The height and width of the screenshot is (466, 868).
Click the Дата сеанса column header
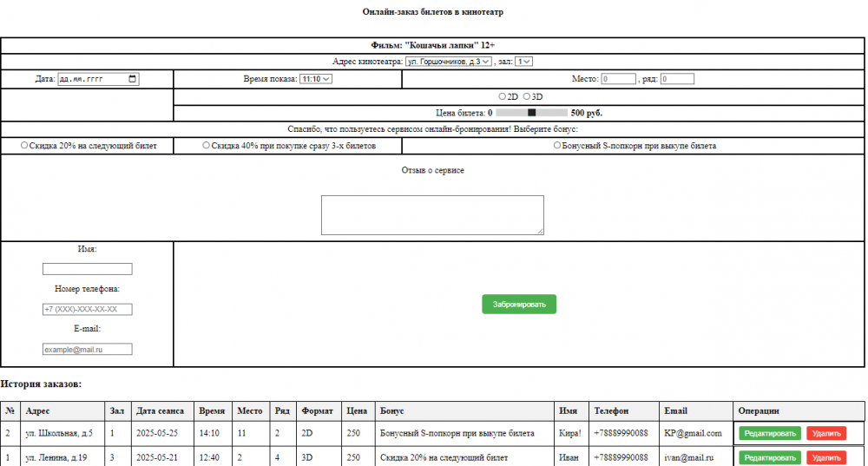coord(163,410)
